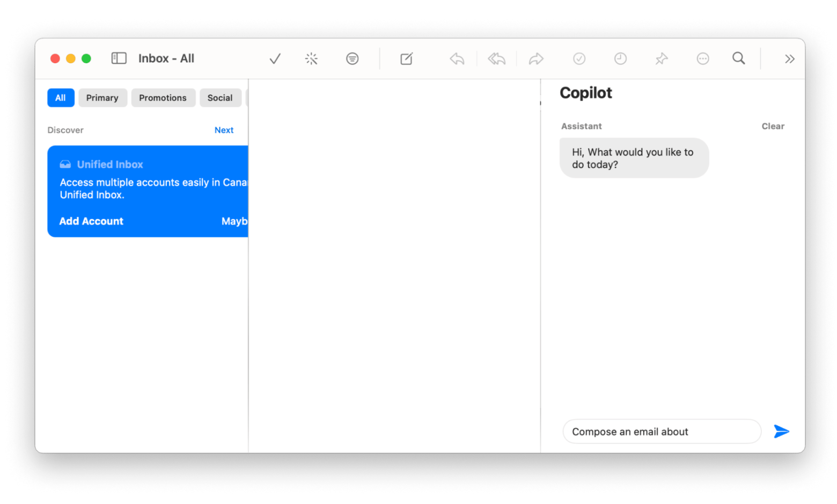Click the checkmark mark-as-read icon

[275, 58]
